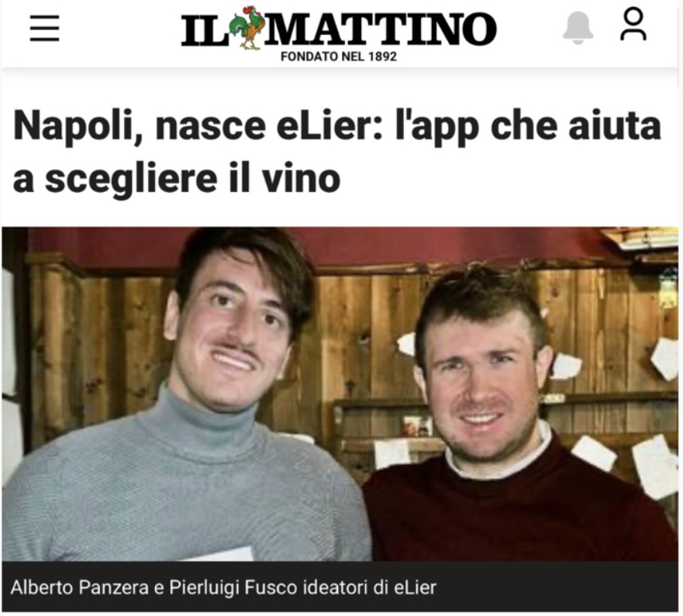This screenshot has width=683, height=616.
Task: Open the user profile icon
Action: click(x=633, y=25)
